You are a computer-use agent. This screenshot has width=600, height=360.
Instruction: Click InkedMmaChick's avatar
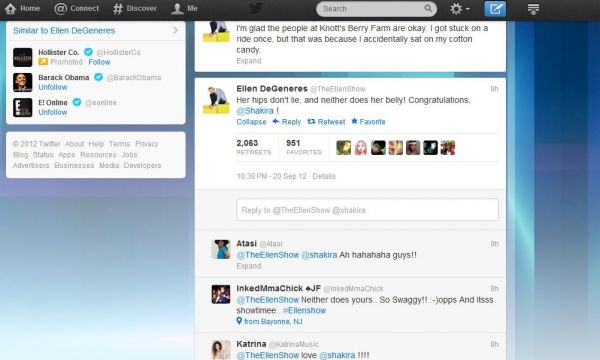[221, 294]
